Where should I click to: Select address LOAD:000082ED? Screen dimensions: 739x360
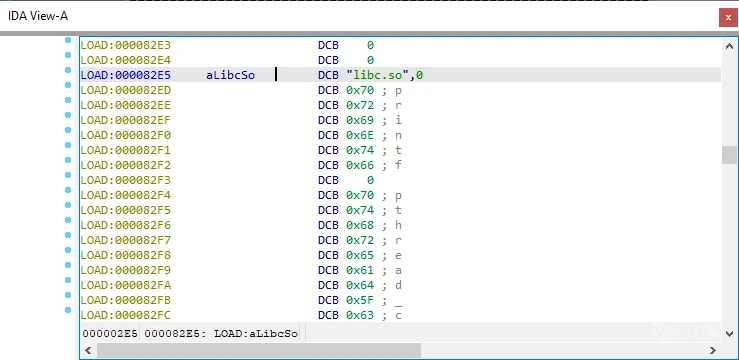[126, 90]
